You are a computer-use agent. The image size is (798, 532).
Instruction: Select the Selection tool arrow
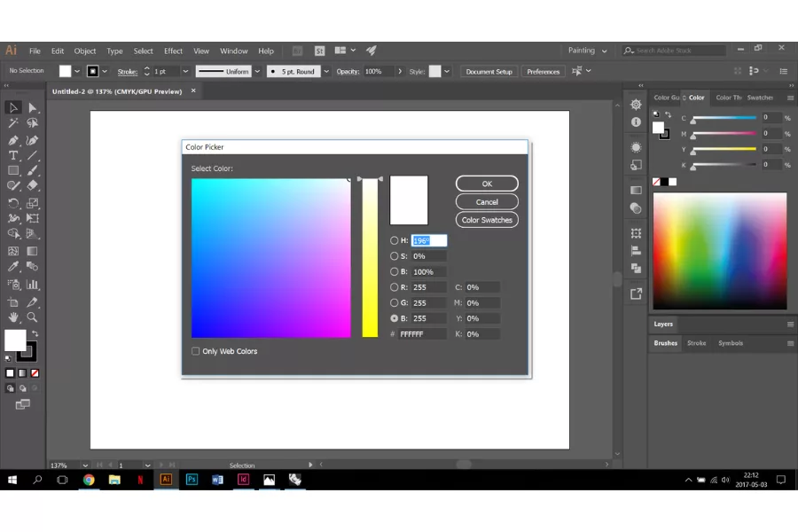[13, 107]
